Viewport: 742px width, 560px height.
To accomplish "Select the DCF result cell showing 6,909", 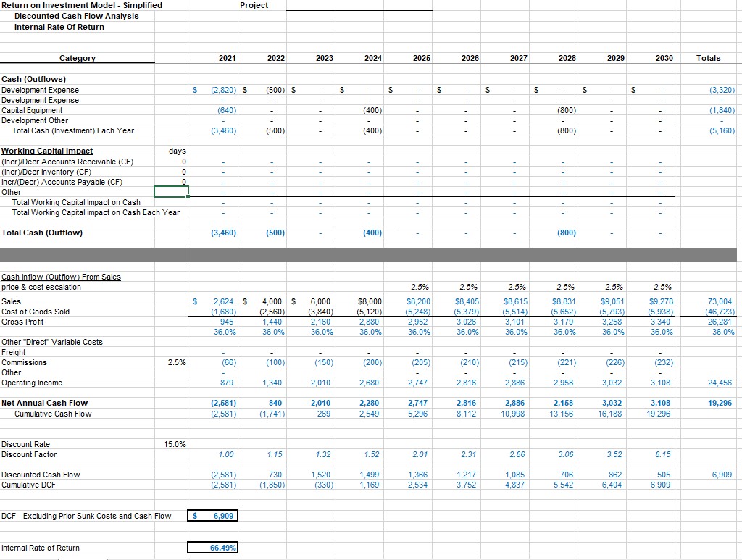I will [x=213, y=516].
